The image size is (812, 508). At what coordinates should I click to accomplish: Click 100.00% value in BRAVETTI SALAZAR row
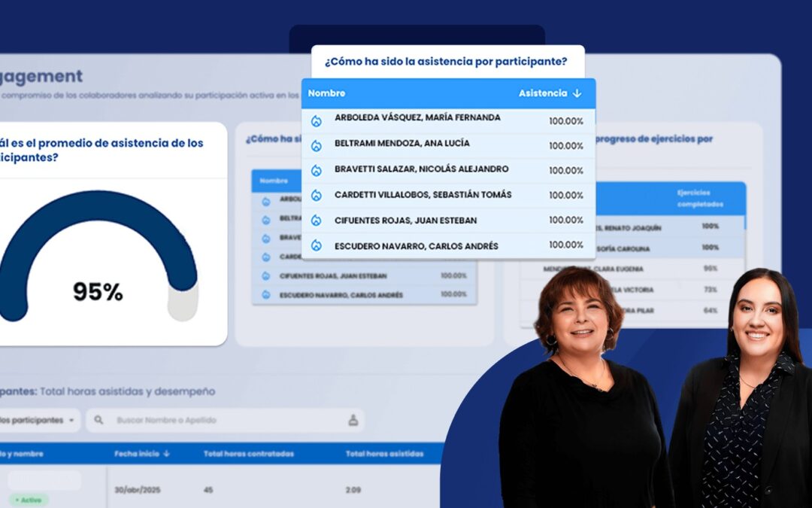(x=566, y=171)
